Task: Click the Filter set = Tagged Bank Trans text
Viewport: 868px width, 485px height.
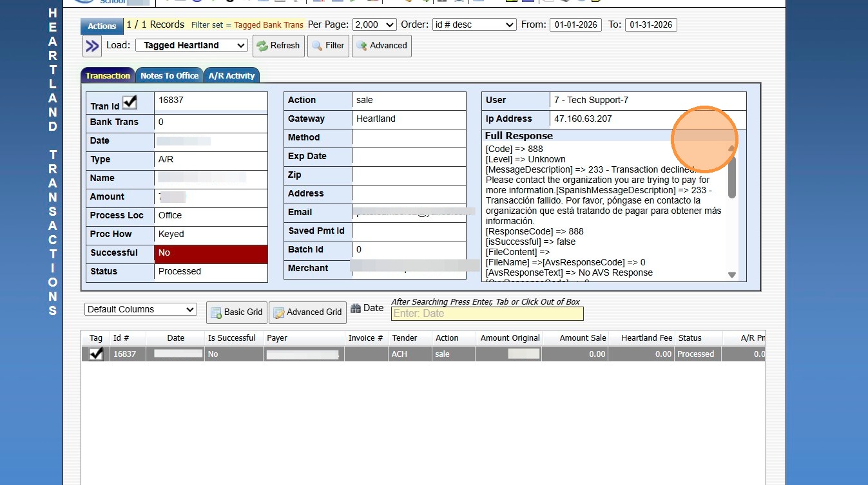Action: [247, 25]
